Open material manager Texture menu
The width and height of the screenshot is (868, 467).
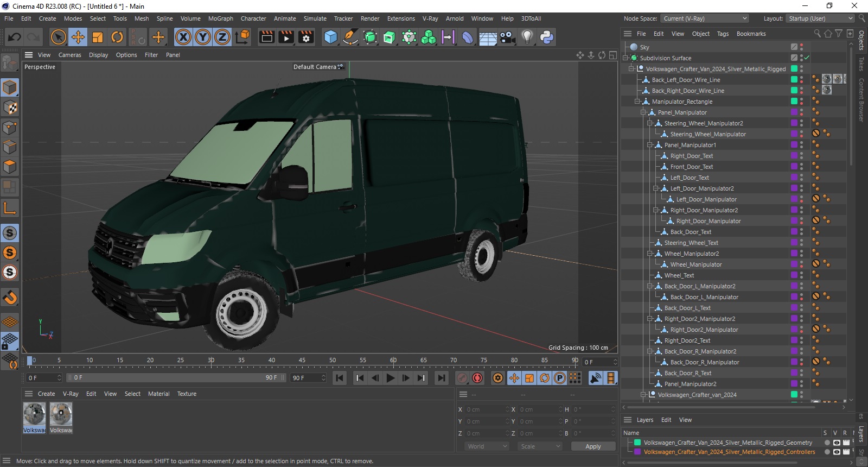coord(187,394)
